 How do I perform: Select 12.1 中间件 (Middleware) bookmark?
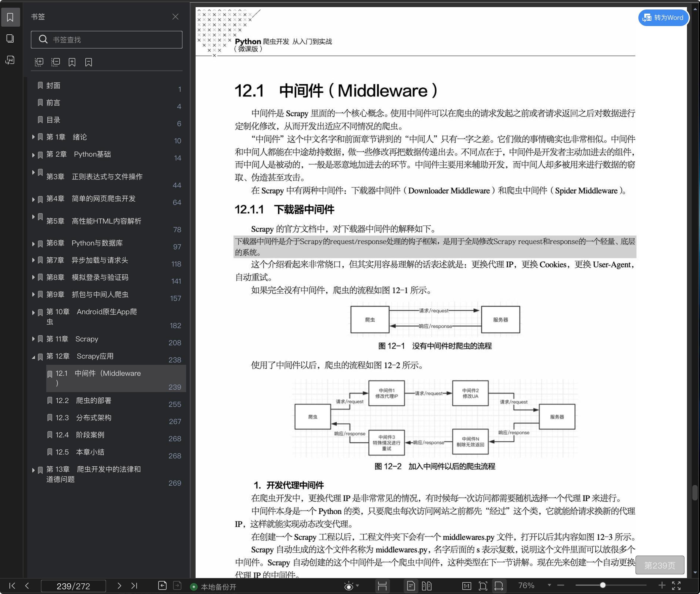click(x=116, y=378)
